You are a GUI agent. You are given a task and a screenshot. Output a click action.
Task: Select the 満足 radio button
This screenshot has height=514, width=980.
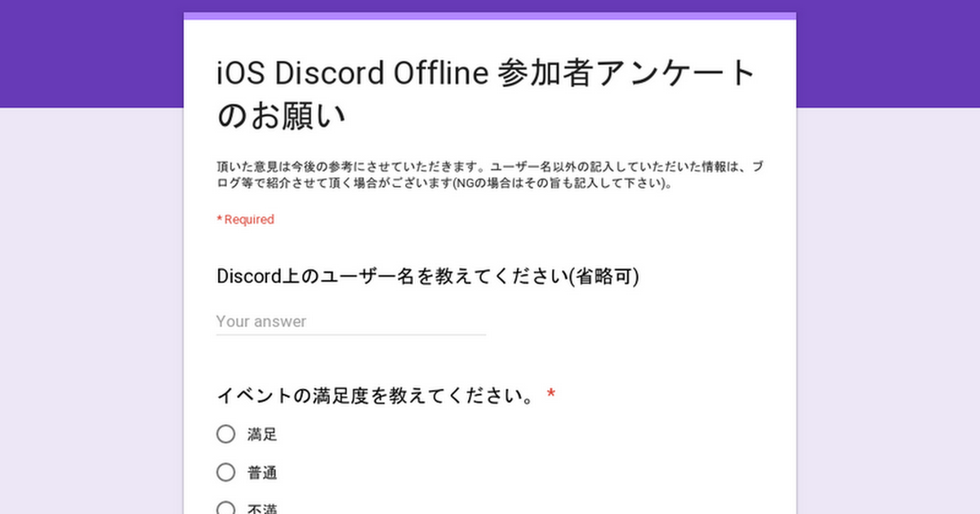[225, 434]
